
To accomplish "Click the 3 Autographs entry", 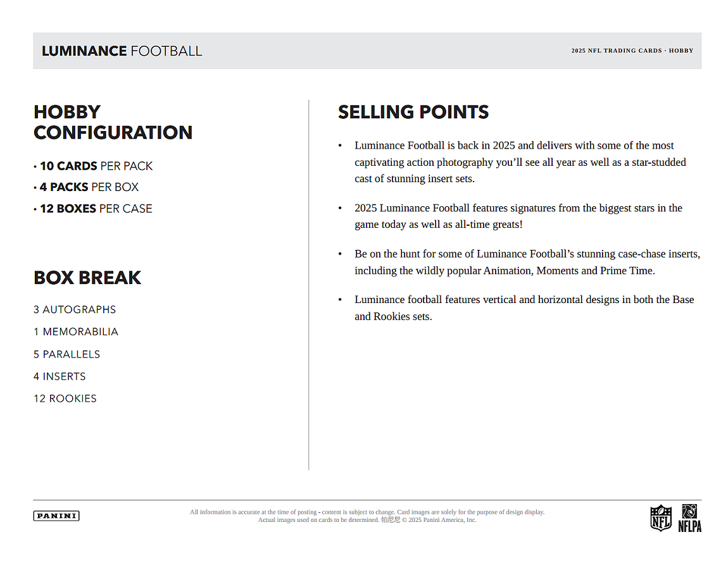I will (75, 309).
